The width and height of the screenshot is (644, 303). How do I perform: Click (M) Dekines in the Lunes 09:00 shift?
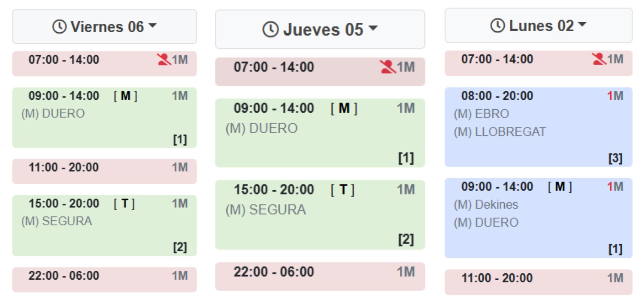point(486,205)
